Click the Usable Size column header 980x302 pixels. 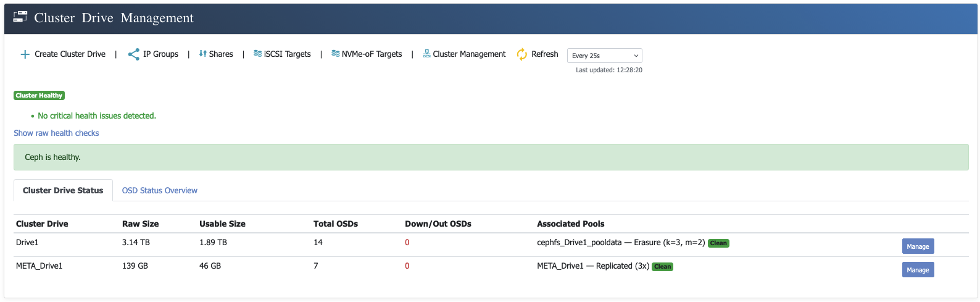222,224
